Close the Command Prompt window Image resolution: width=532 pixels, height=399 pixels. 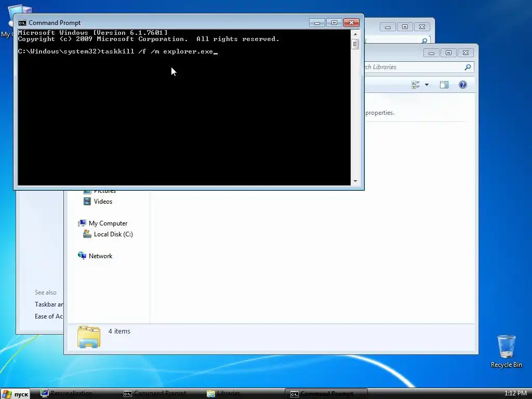point(352,23)
